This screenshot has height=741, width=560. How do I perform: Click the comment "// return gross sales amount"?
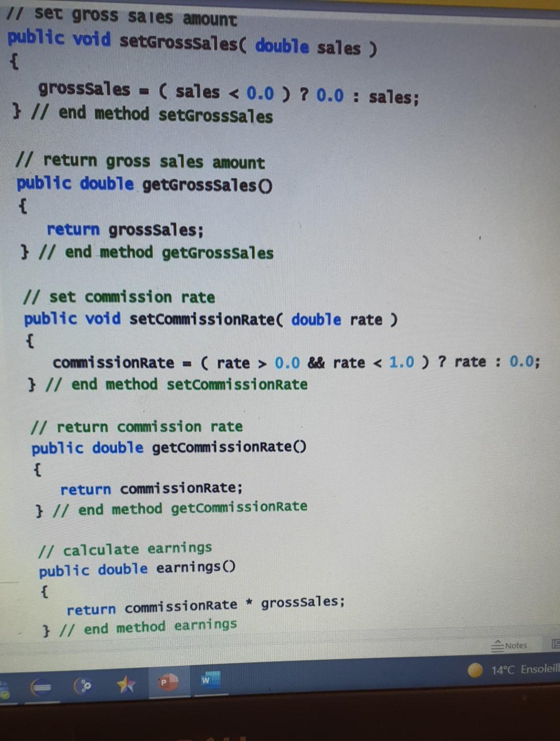140,161
